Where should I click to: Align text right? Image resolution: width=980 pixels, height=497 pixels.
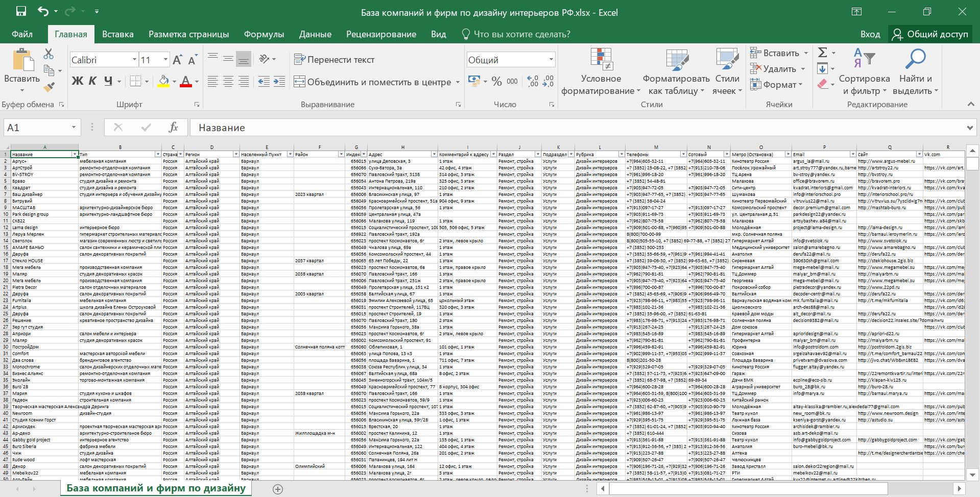point(244,81)
